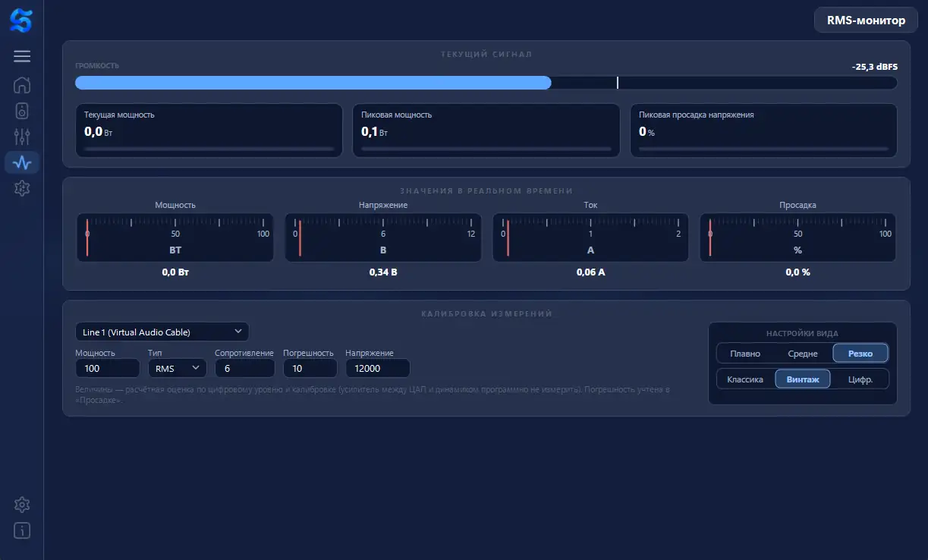Select the Плавно view option
This screenshot has height=560, width=928.
pos(745,354)
